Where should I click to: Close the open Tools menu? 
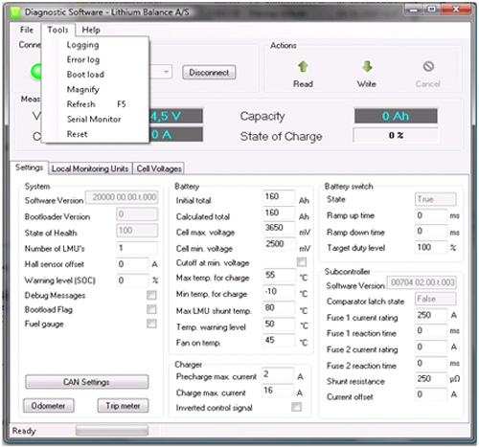point(57,30)
